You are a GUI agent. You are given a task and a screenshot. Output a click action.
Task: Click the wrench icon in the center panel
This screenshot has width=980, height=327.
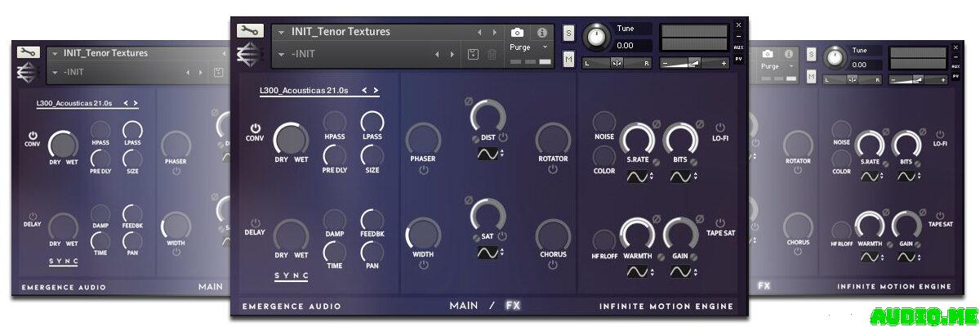point(250,31)
